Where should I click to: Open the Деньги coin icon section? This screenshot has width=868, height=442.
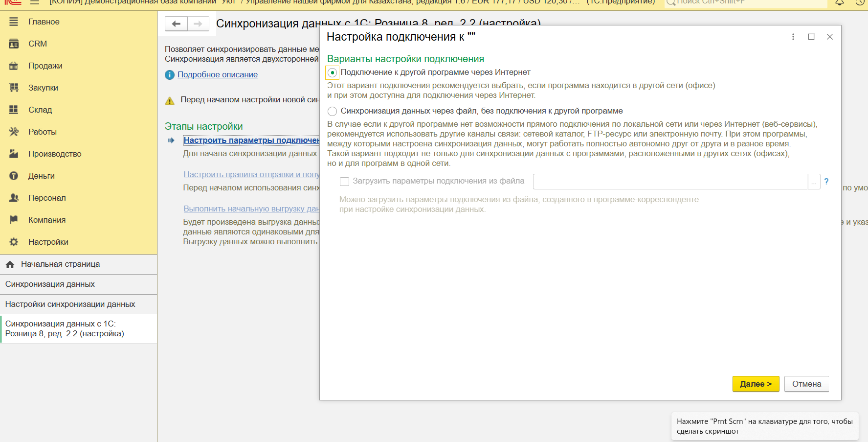tap(14, 176)
